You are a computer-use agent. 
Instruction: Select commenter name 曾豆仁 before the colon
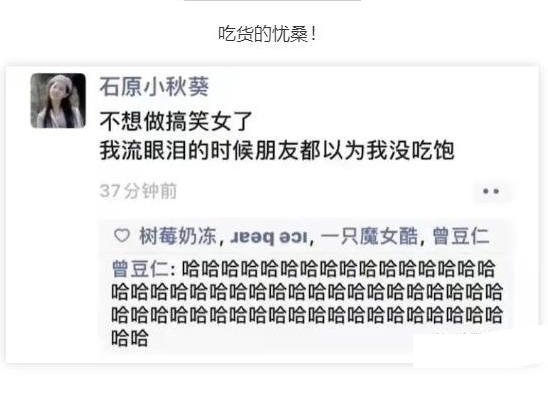pos(140,269)
